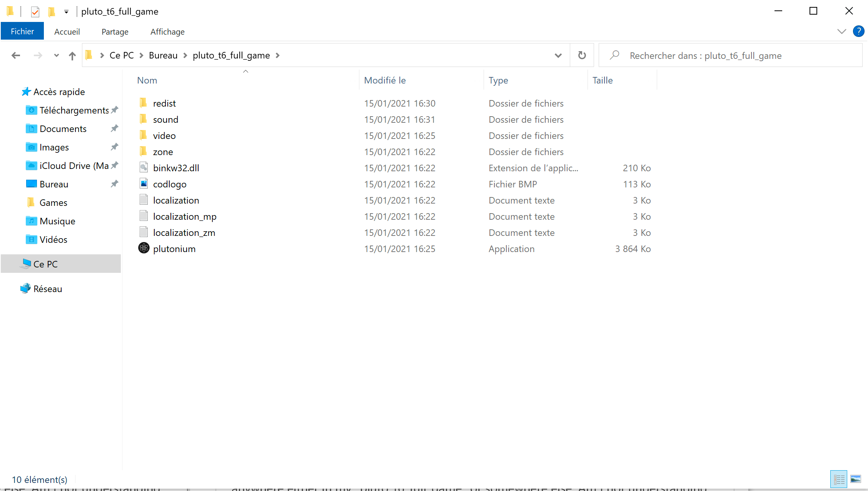Expand the chevron after pluto_t6_full_game breadcrumb
Viewport: 868px width, 491px height.
pyautogui.click(x=277, y=55)
